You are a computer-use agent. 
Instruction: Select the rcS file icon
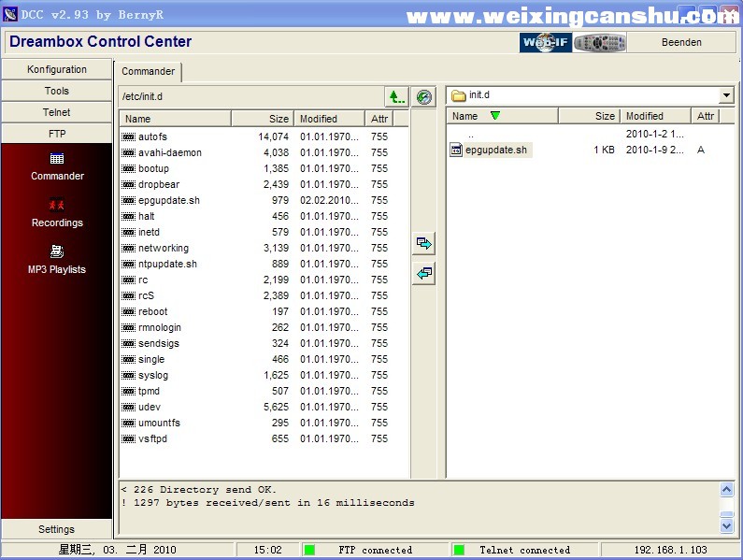pyautogui.click(x=128, y=295)
